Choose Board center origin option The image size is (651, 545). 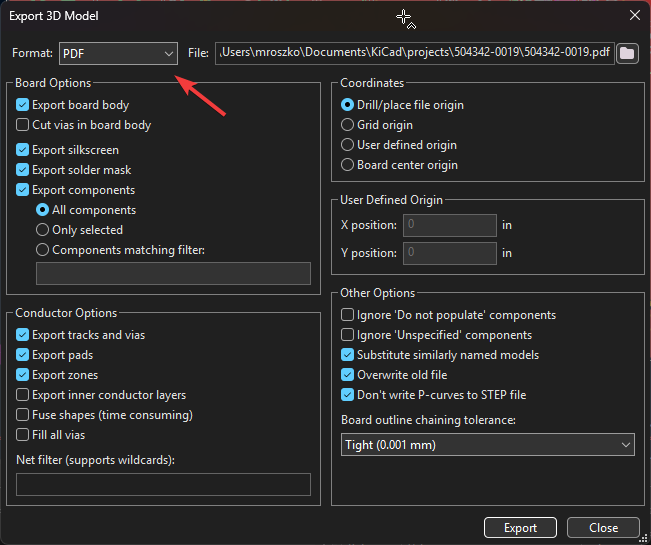click(348, 165)
